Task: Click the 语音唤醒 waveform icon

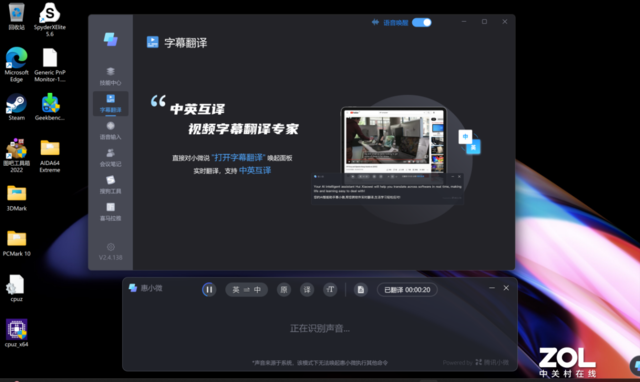Action: point(375,22)
